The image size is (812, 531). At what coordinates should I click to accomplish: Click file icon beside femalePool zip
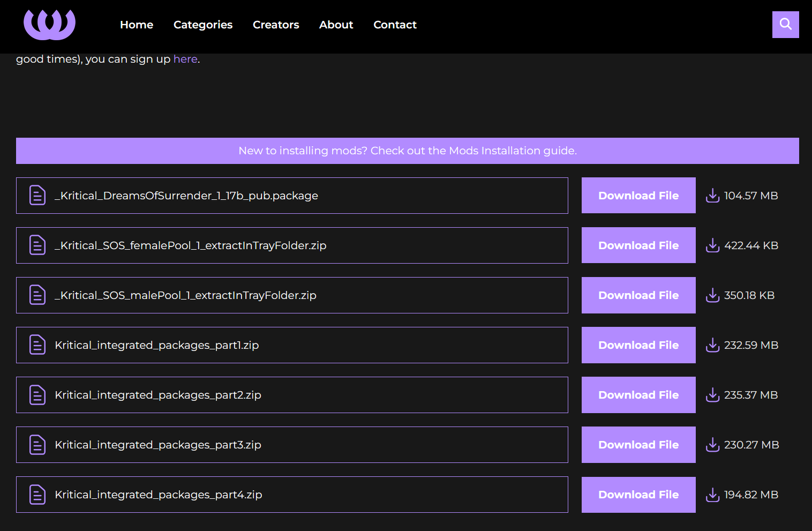pos(37,245)
